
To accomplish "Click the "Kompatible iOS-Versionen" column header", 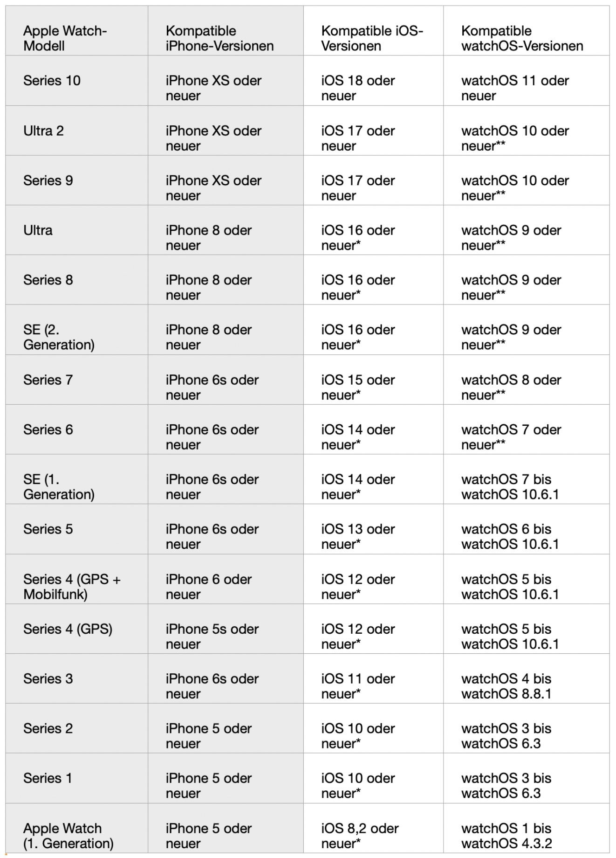I will [x=372, y=38].
